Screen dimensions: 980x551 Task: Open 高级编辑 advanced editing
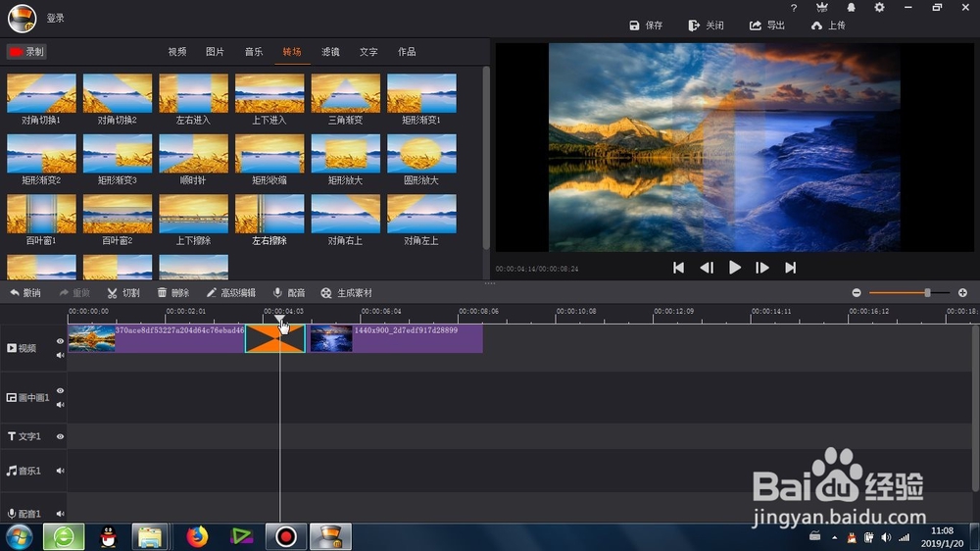click(x=230, y=293)
